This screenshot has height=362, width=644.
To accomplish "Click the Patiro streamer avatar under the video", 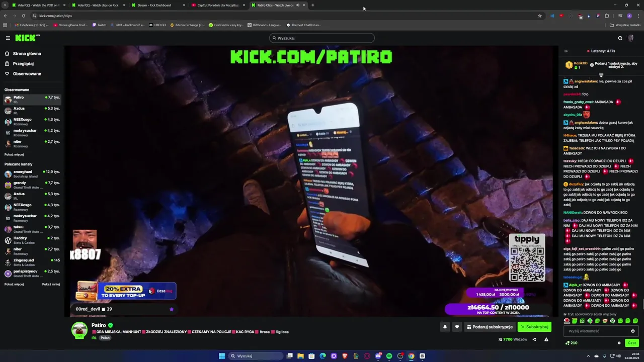I will [x=79, y=330].
